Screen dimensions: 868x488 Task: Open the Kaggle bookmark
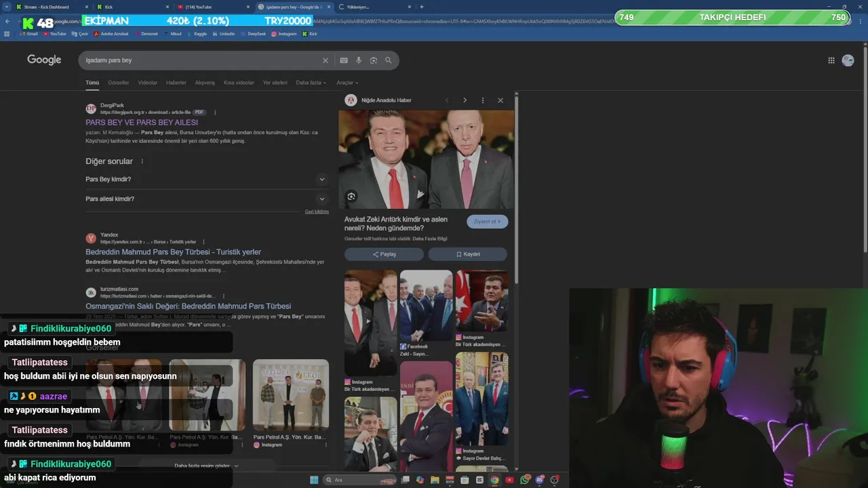[x=197, y=34]
